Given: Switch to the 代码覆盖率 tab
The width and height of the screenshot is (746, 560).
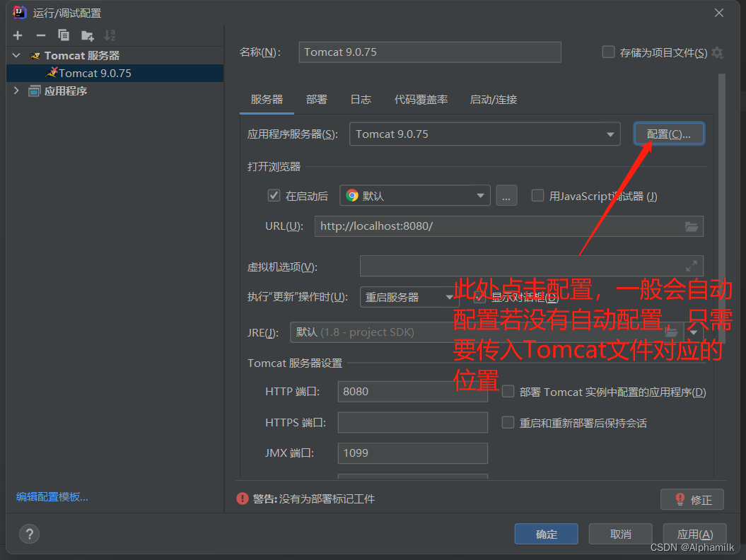Looking at the screenshot, I should (421, 100).
